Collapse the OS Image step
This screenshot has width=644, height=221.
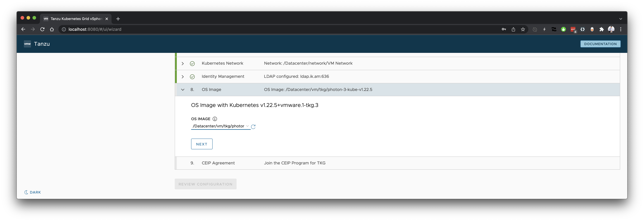(x=183, y=90)
